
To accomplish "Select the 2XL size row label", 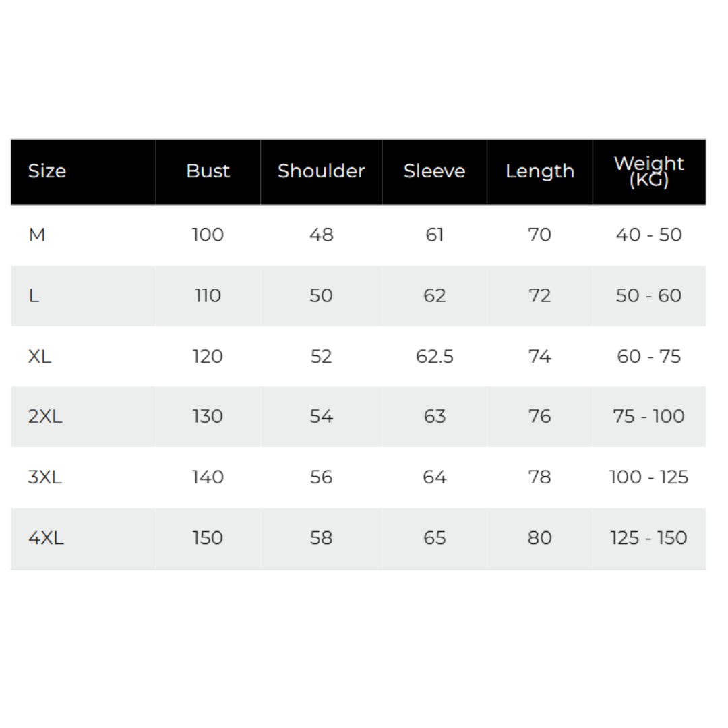I will [x=45, y=417].
